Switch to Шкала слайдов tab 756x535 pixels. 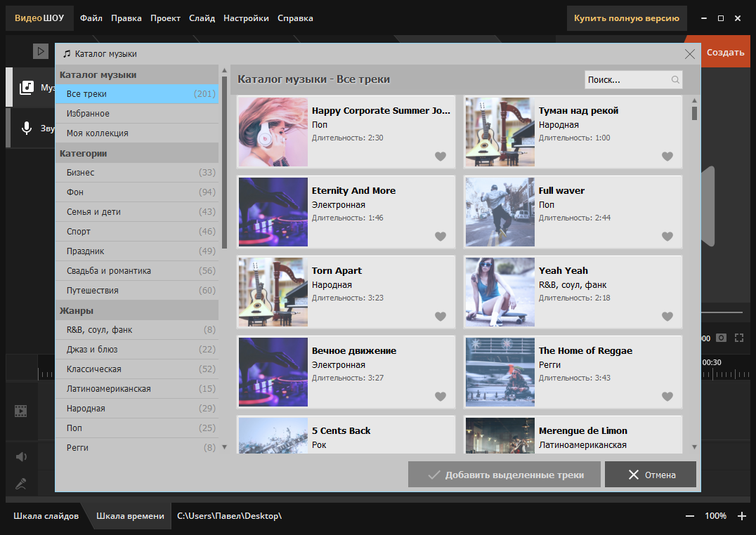tap(46, 516)
